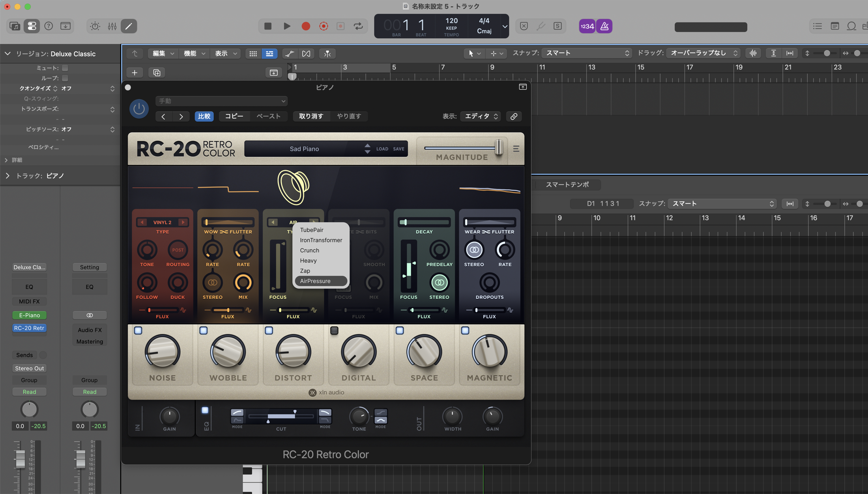Click the duplicate track icon

pos(157,73)
